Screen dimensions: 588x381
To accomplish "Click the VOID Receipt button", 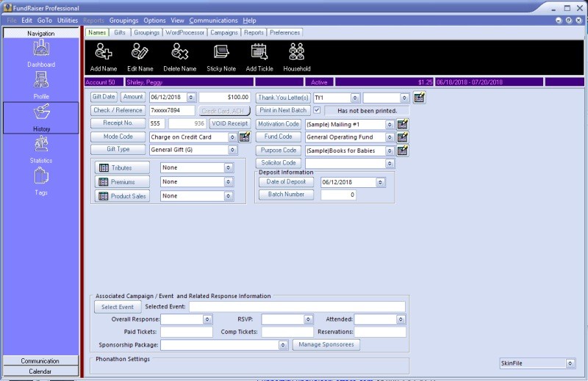I will tap(229, 123).
